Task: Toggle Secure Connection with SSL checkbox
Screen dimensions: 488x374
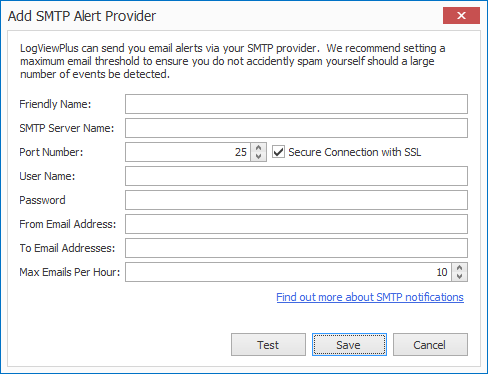Action: pos(278,152)
